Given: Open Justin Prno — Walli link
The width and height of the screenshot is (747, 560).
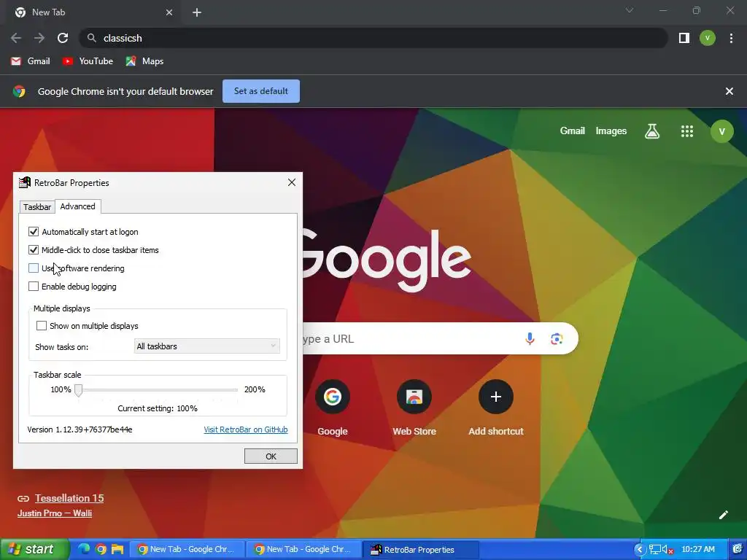Looking at the screenshot, I should pos(55,513).
